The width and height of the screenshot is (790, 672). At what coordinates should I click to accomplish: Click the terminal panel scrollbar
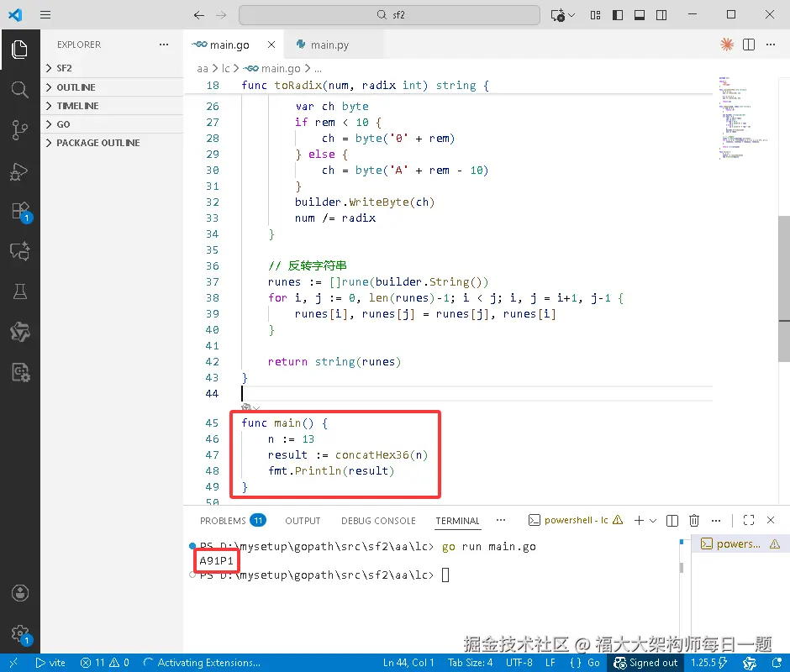pyautogui.click(x=682, y=568)
